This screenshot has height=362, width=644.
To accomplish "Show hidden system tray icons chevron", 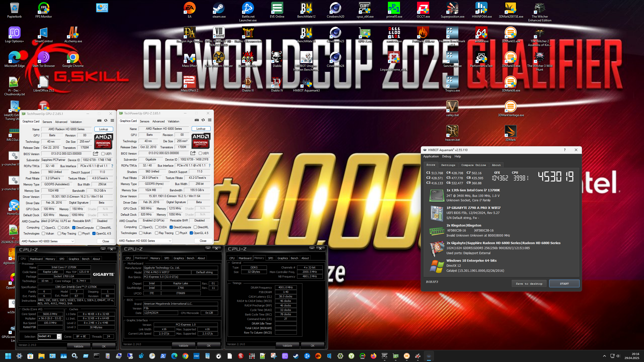I will pyautogui.click(x=604, y=356).
